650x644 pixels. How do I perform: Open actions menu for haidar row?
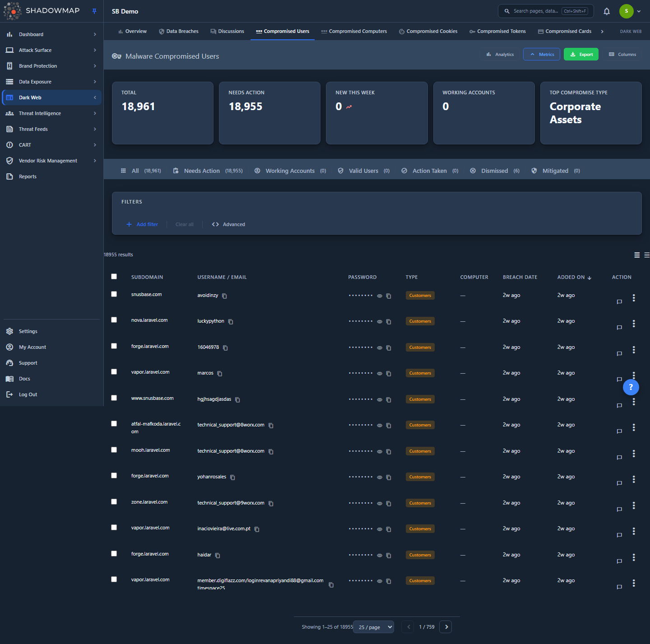[x=634, y=557]
